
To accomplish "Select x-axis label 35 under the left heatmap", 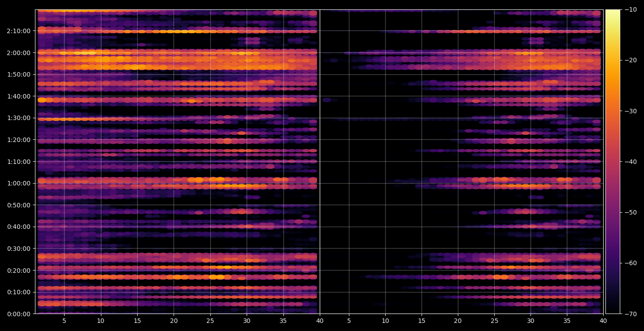I will pyautogui.click(x=283, y=321).
